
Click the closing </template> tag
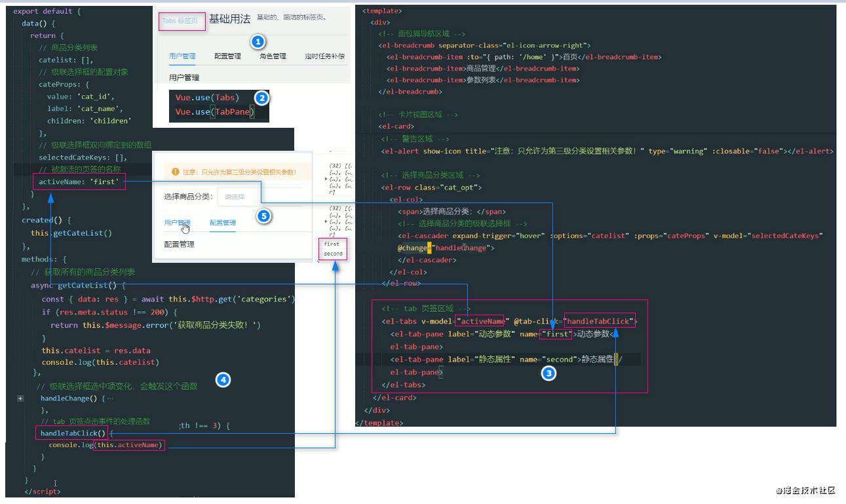(x=379, y=423)
